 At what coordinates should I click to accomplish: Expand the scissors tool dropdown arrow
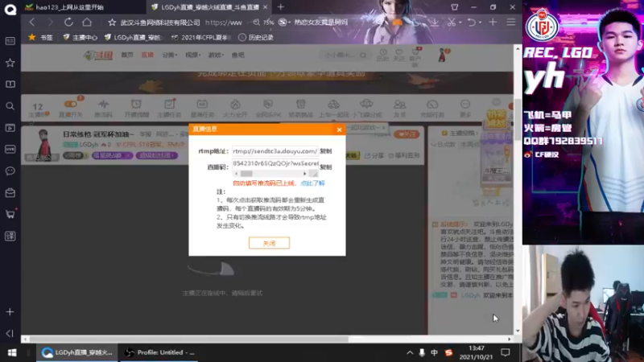pos(460,23)
